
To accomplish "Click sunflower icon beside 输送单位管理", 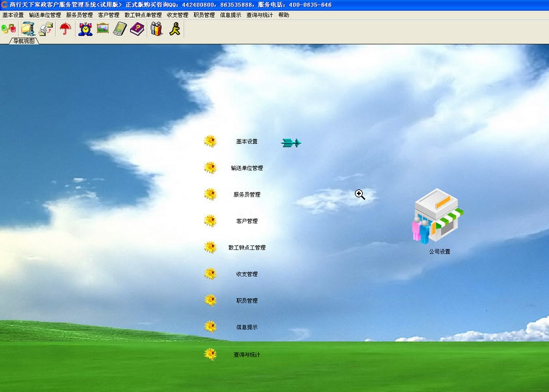I will (210, 167).
